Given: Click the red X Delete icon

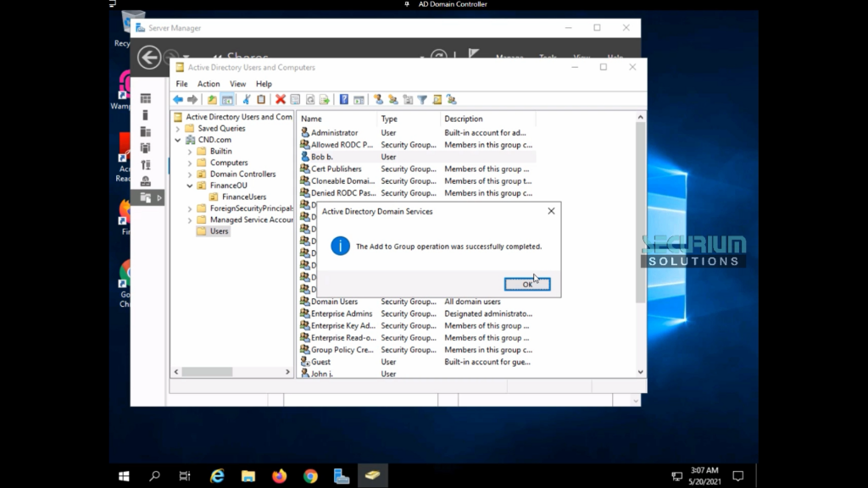Looking at the screenshot, I should (x=280, y=100).
